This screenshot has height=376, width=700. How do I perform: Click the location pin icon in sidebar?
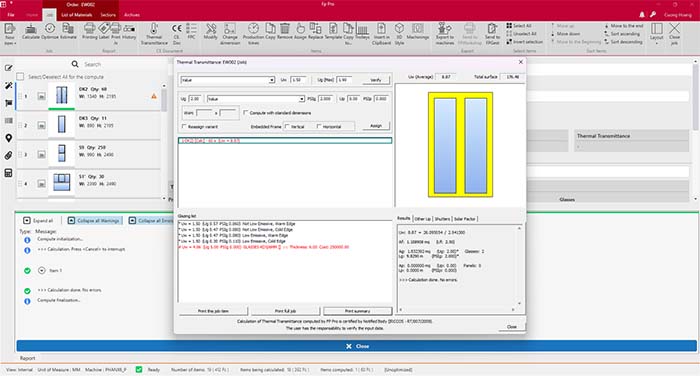[x=8, y=138]
